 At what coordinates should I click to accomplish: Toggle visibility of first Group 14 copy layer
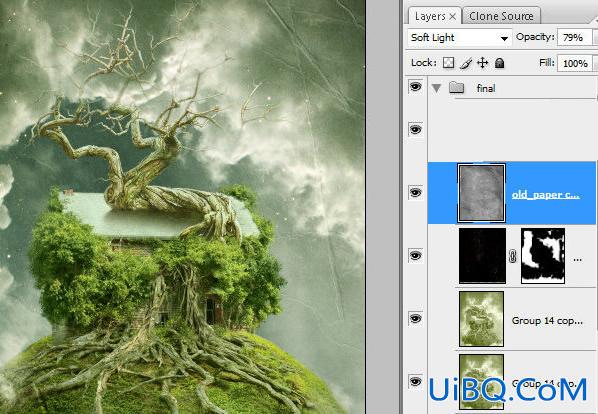tap(415, 319)
